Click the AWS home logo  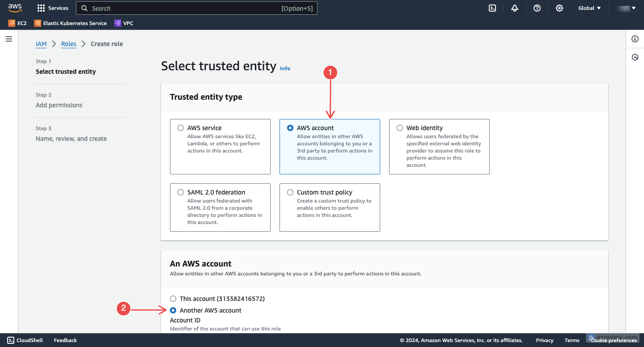point(15,8)
